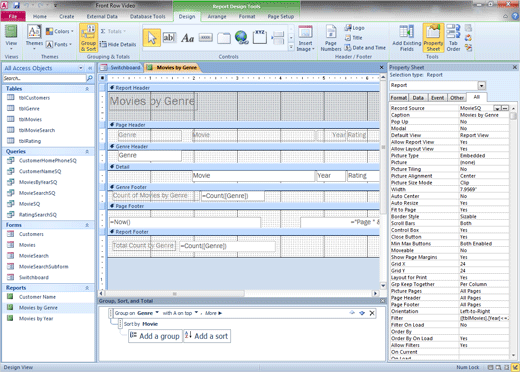Choose the Option Group (XYZ) control
This screenshot has height=372, width=520.
click(260, 37)
